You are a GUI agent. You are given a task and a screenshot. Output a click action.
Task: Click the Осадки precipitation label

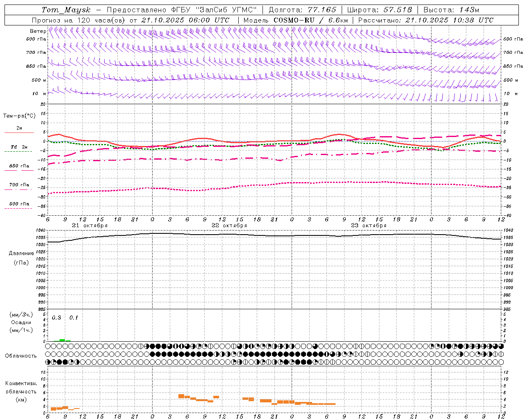coord(21,322)
